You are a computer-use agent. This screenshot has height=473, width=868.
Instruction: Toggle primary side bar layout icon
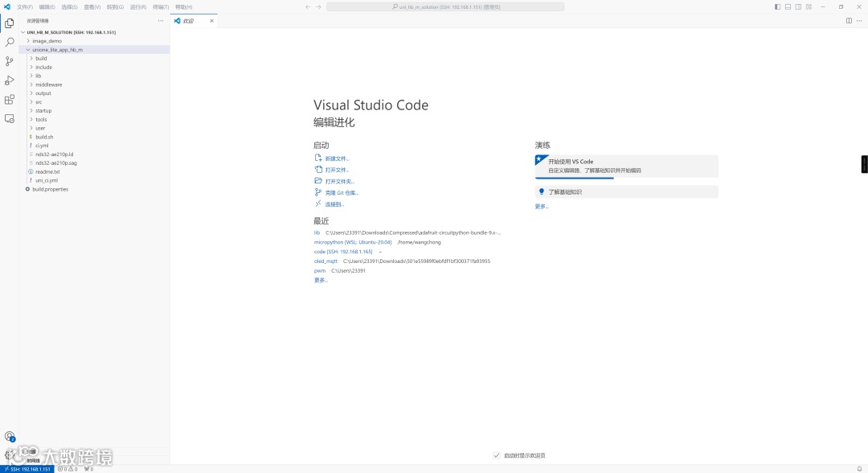click(x=777, y=6)
